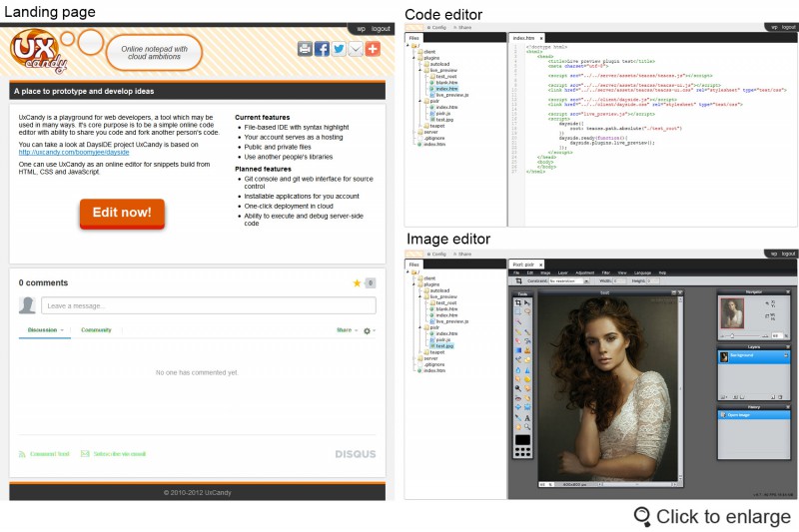This screenshot has width=799, height=532.
Task: Click the UX Candy logo
Action: pyautogui.click(x=39, y=51)
